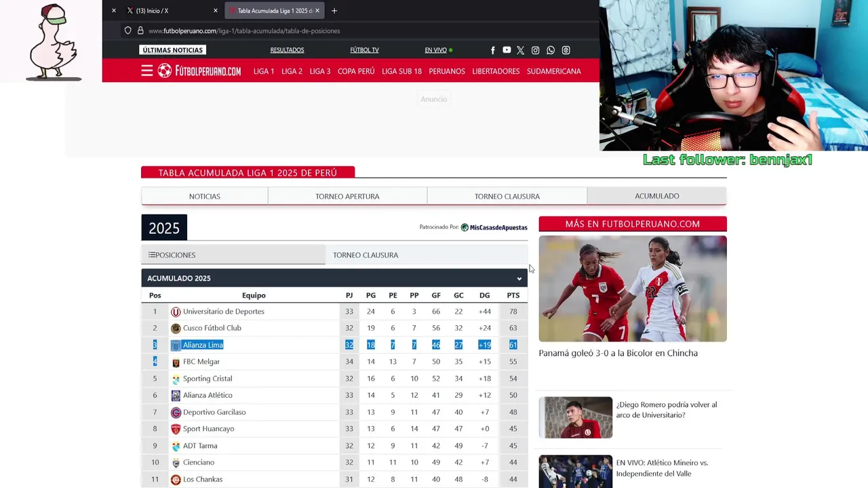The height and width of the screenshot is (488, 868).
Task: Click Los Chankas team crest
Action: (x=176, y=479)
